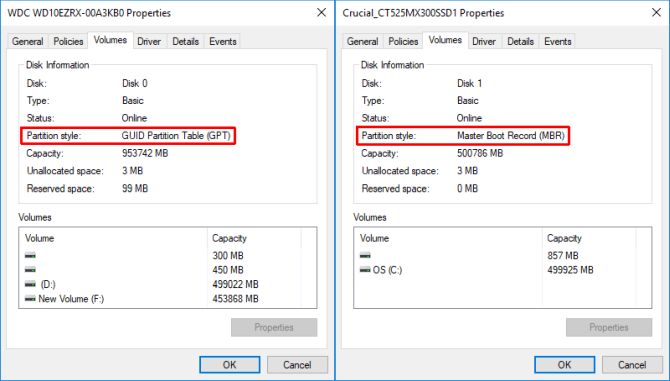Click Properties button in Crucial window

609,328
